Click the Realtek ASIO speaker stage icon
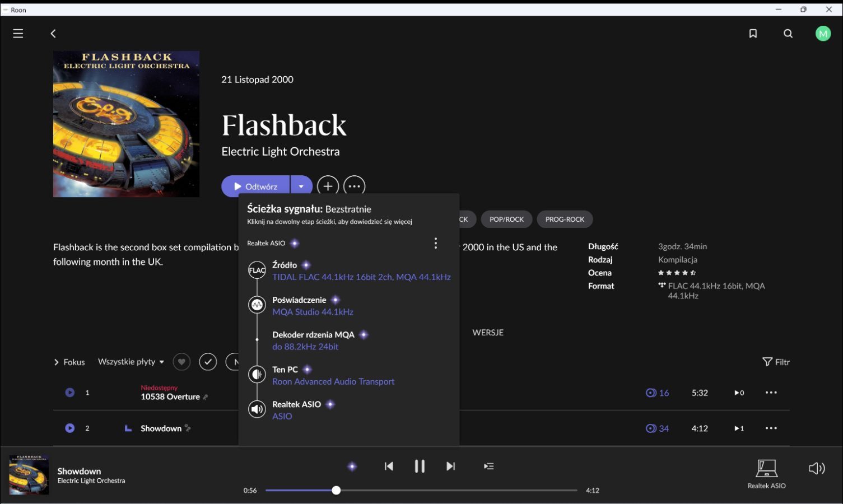Screen dimensions: 843x504 (257, 409)
